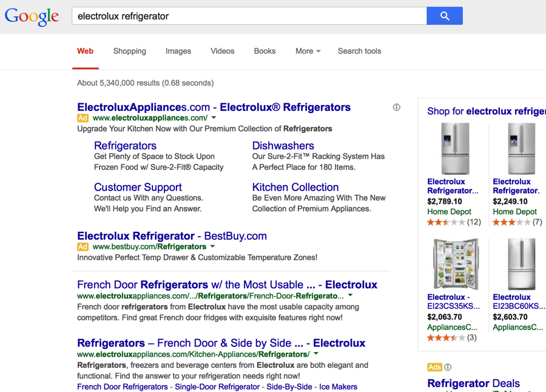Click the yellow Ad badge for electroluxappliances.com

(x=83, y=118)
